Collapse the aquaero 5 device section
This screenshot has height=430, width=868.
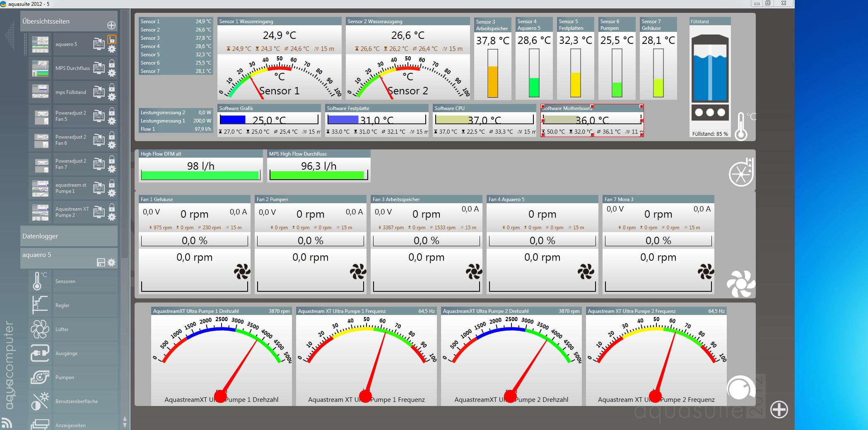click(58, 255)
